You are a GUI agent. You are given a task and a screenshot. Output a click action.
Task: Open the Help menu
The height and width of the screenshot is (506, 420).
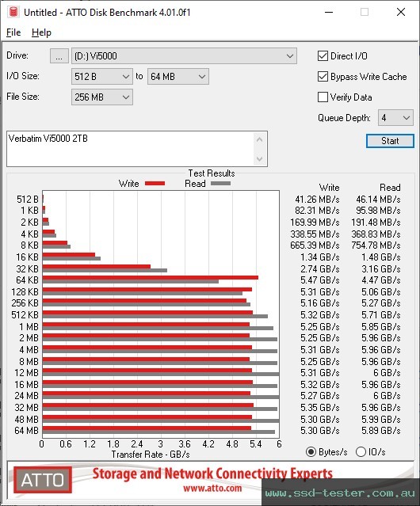41,32
